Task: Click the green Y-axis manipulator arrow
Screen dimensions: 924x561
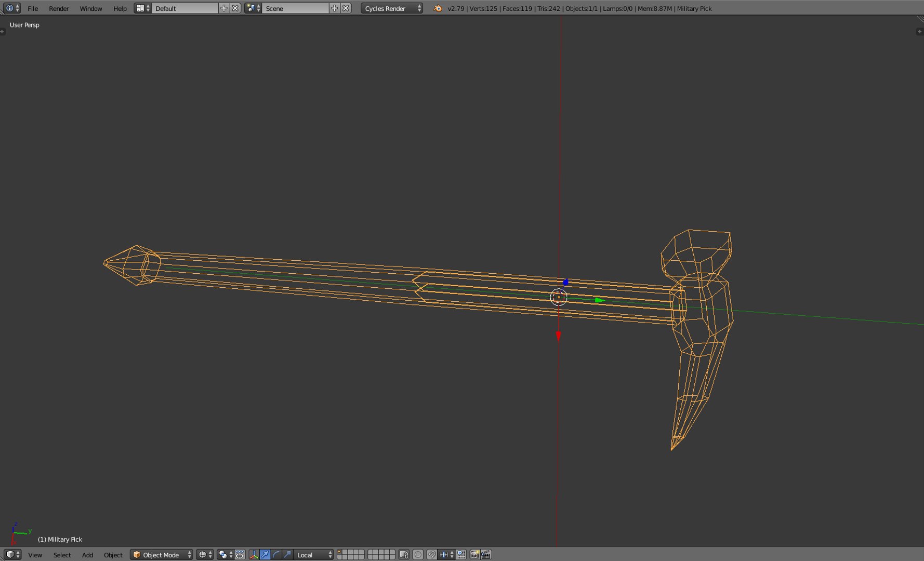Action: tap(599, 300)
